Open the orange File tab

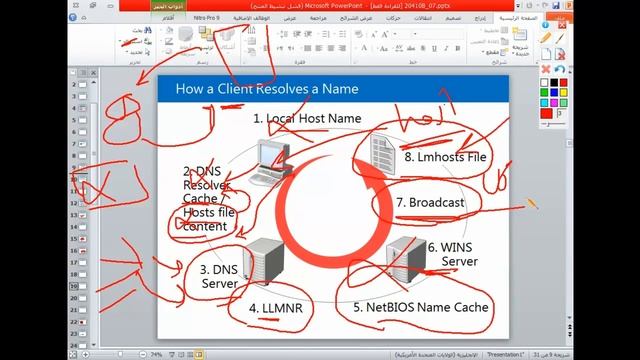click(559, 17)
